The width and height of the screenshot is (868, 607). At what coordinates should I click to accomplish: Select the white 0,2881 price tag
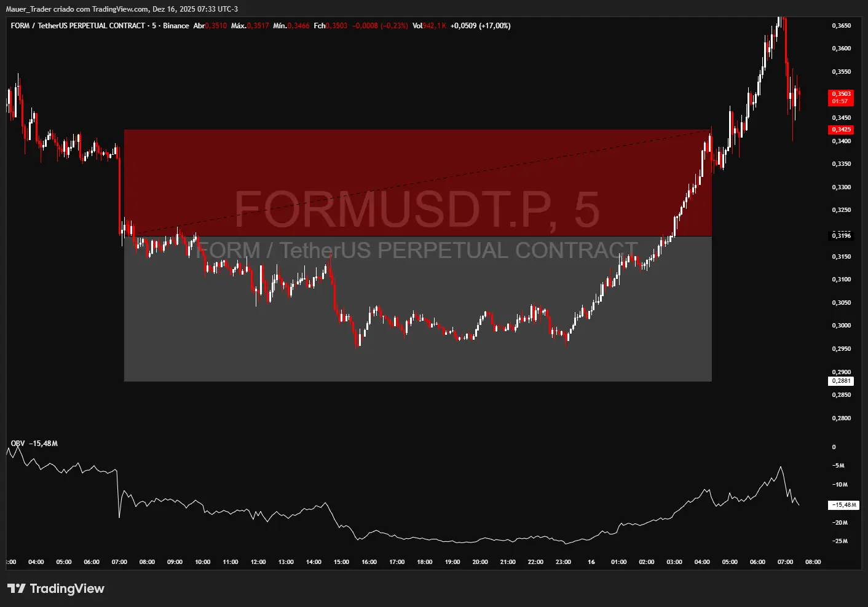841,381
